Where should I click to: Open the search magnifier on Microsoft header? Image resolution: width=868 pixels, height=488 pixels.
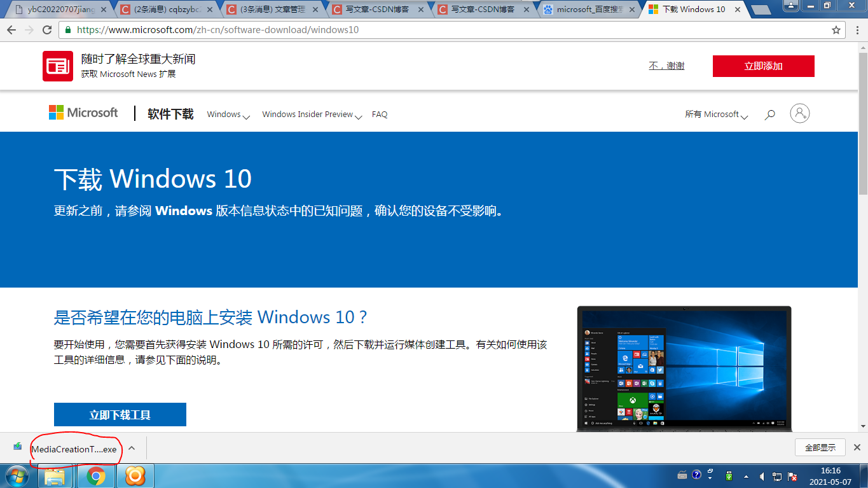(770, 115)
